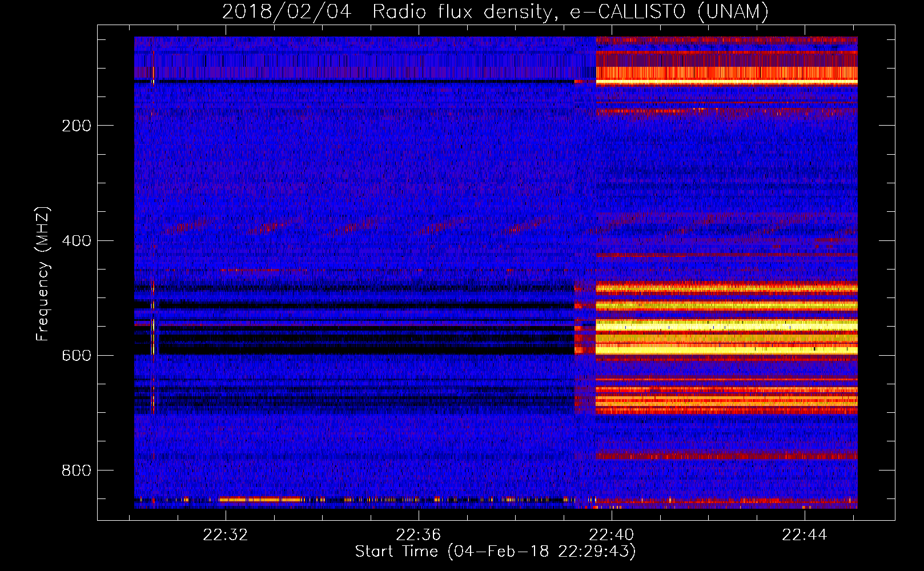The width and height of the screenshot is (924, 571).
Task: Click the 800 frequency tick label
Action: (77, 471)
